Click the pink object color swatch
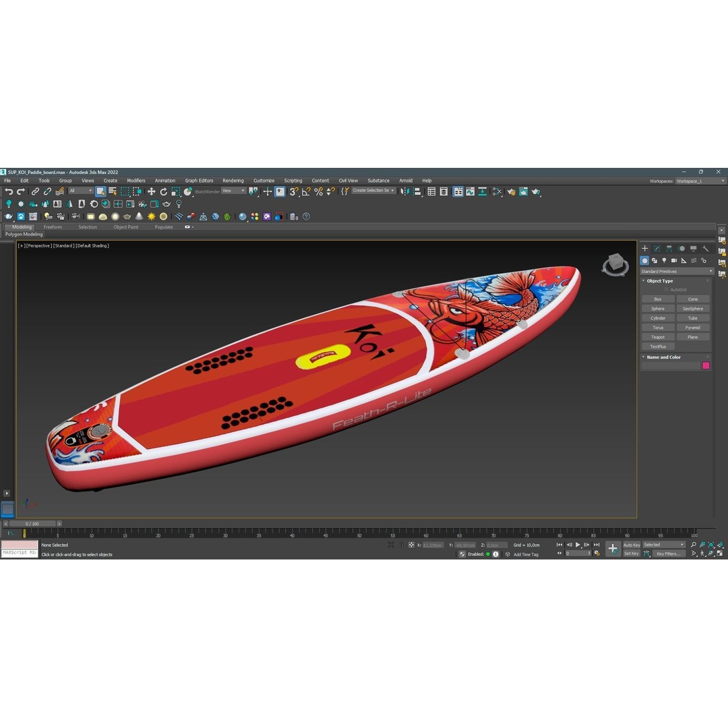 pyautogui.click(x=706, y=366)
